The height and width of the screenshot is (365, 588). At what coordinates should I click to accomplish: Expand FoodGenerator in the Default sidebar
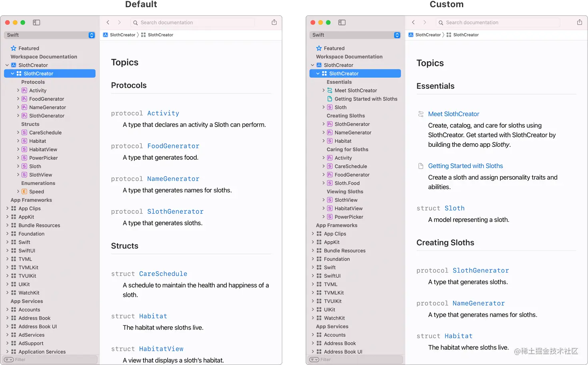click(x=18, y=99)
